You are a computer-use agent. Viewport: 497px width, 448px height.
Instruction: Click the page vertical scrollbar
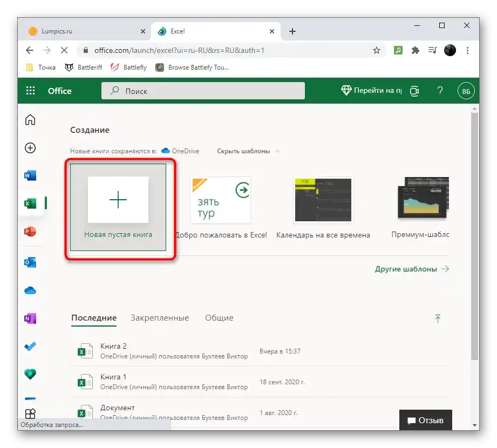(474, 236)
